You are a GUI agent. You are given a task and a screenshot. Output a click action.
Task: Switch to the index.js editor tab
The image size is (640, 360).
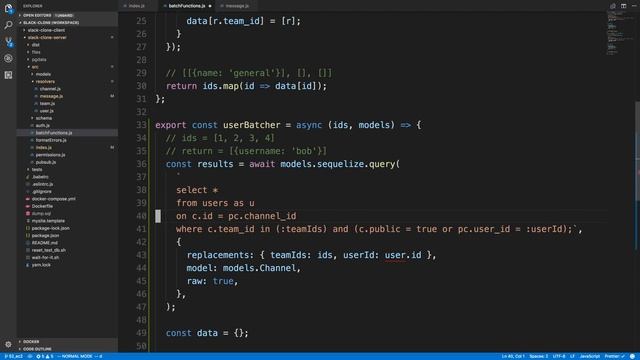pos(137,6)
